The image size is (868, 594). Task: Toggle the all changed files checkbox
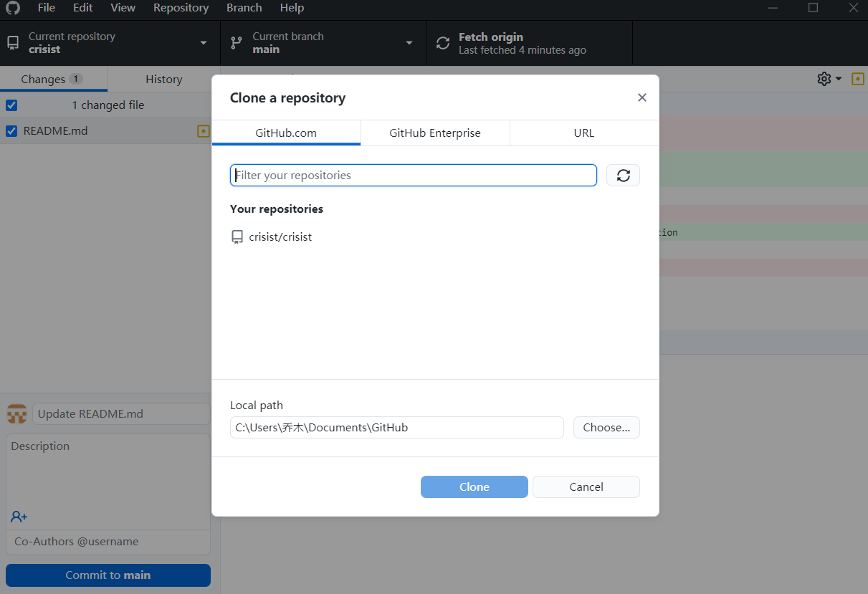click(x=11, y=105)
